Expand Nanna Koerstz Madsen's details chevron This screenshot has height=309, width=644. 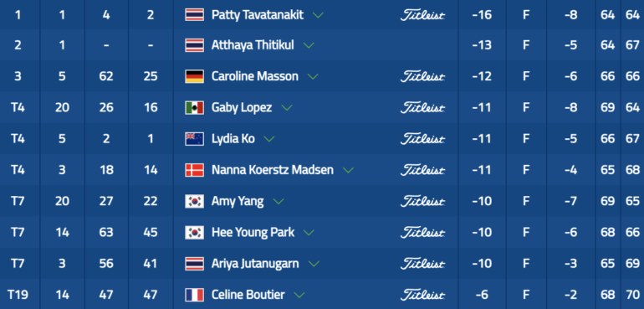(348, 170)
